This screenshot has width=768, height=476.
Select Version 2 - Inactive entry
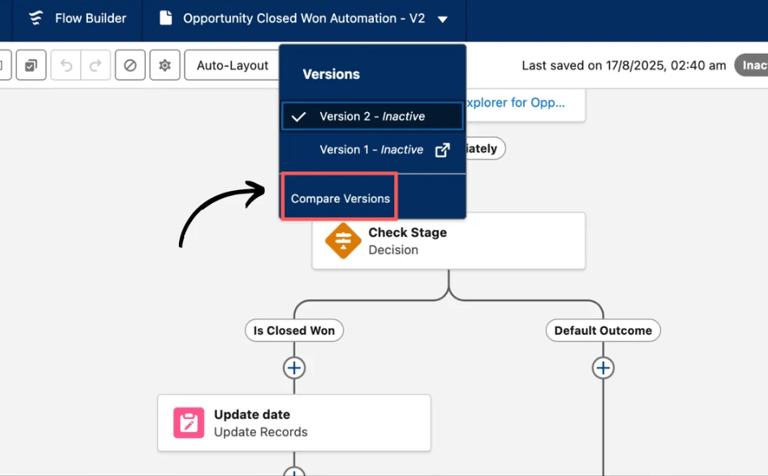(372, 116)
